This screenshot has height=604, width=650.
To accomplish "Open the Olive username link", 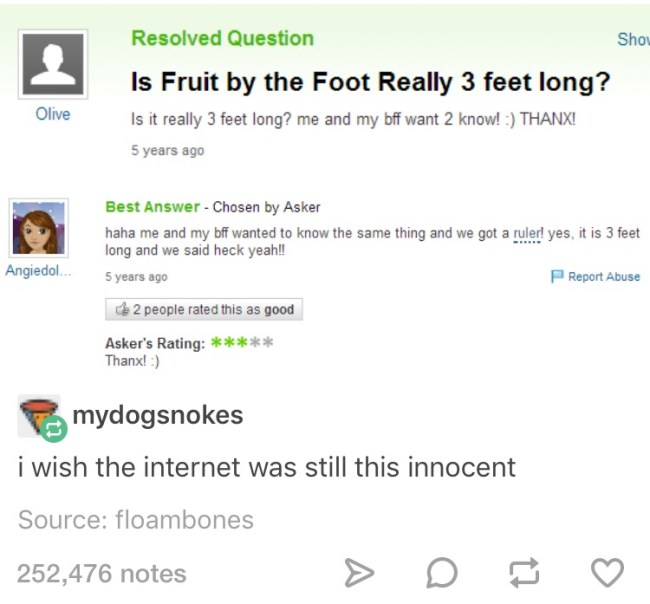I will [53, 114].
